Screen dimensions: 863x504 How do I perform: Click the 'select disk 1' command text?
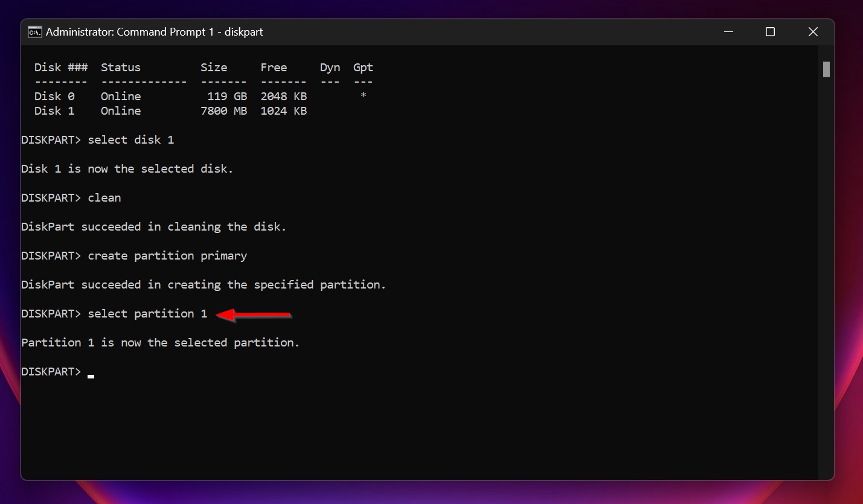(131, 140)
